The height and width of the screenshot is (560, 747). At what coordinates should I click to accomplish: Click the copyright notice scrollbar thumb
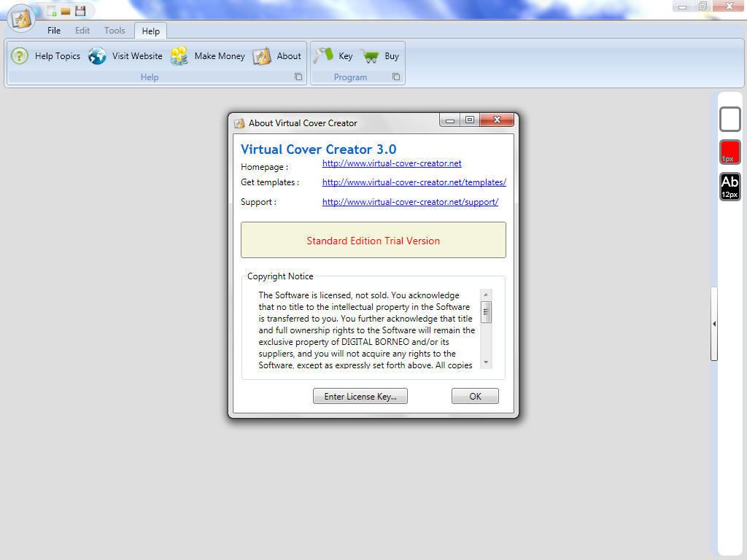pyautogui.click(x=486, y=312)
